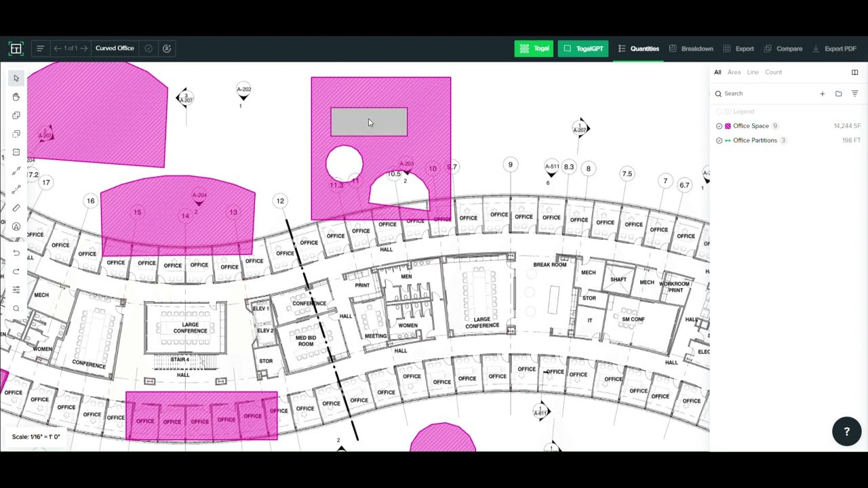Show All quantity types
The image size is (868, 488).
717,72
